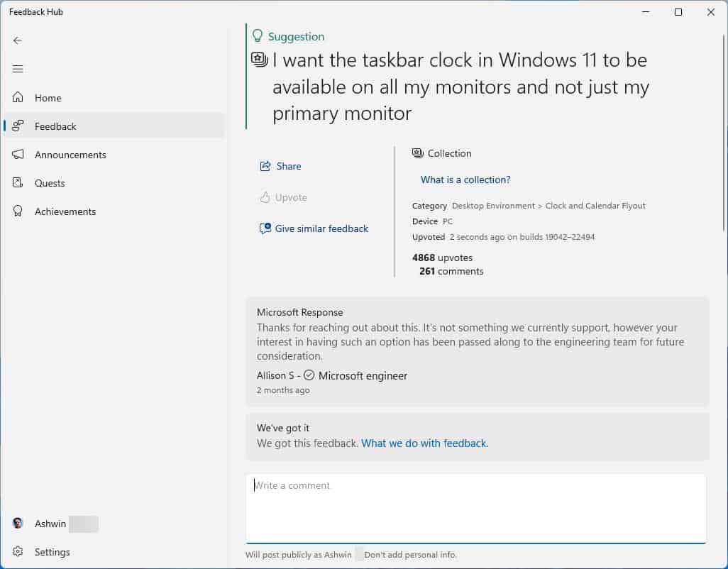Click the Give similar feedback icon
Viewport: 728px width, 569px height.
click(x=265, y=228)
